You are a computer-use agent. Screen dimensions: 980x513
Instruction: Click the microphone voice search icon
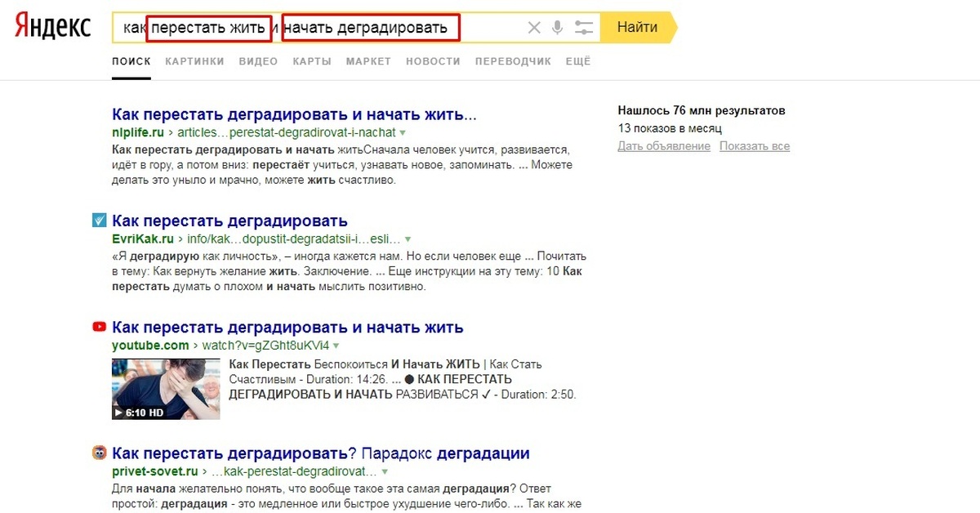(x=558, y=28)
